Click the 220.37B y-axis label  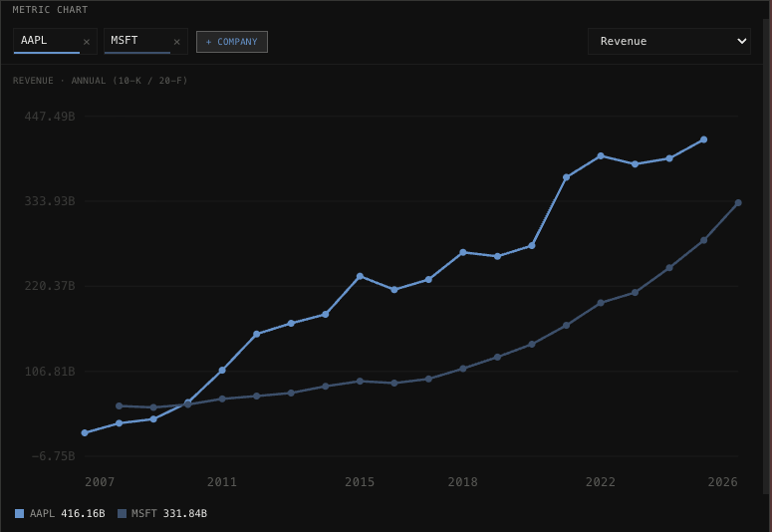50,286
